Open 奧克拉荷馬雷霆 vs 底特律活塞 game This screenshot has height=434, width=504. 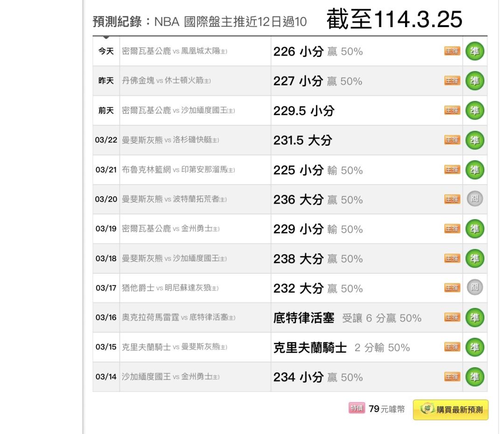click(178, 318)
